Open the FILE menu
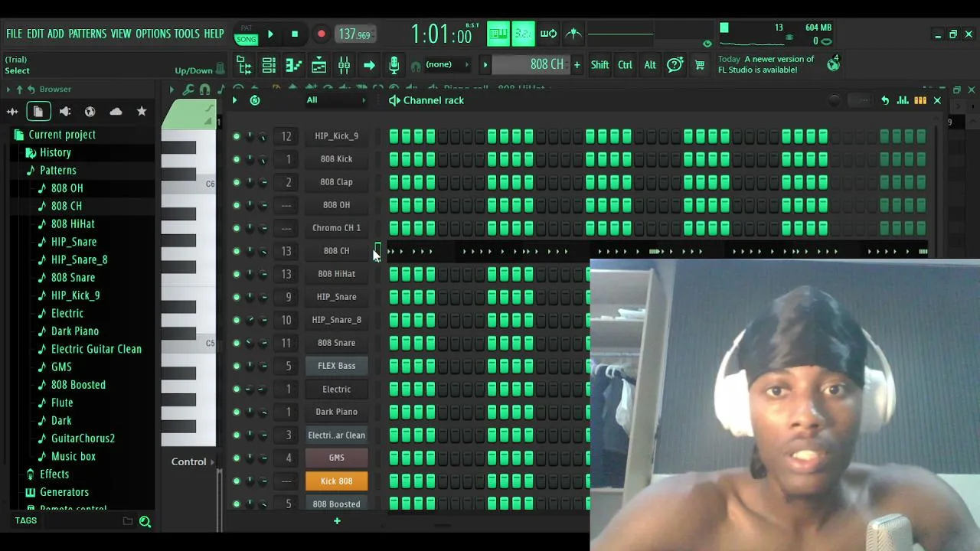This screenshot has height=551, width=980. pyautogui.click(x=14, y=34)
